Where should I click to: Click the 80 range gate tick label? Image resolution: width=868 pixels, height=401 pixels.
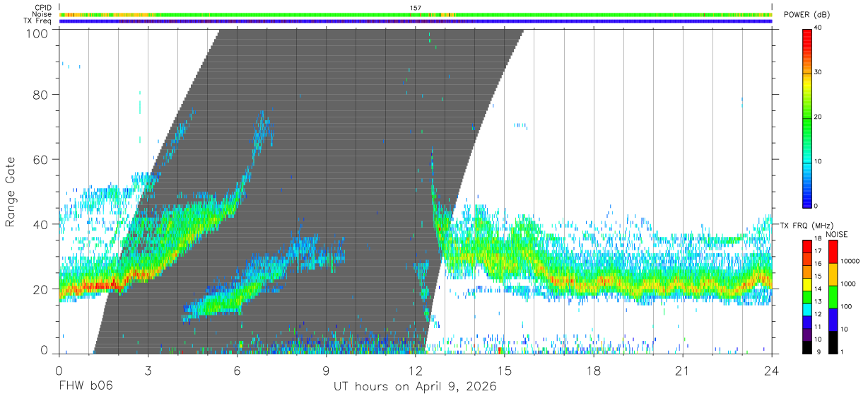[x=41, y=94]
